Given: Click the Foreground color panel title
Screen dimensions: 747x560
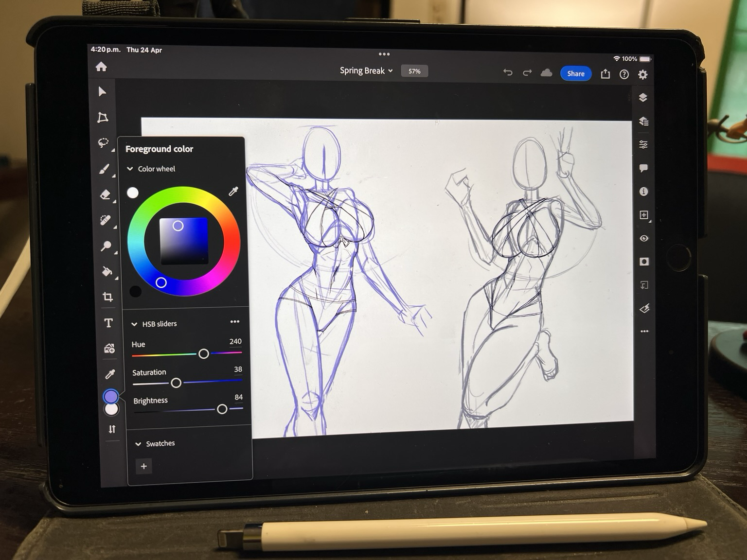Looking at the screenshot, I should tap(160, 149).
